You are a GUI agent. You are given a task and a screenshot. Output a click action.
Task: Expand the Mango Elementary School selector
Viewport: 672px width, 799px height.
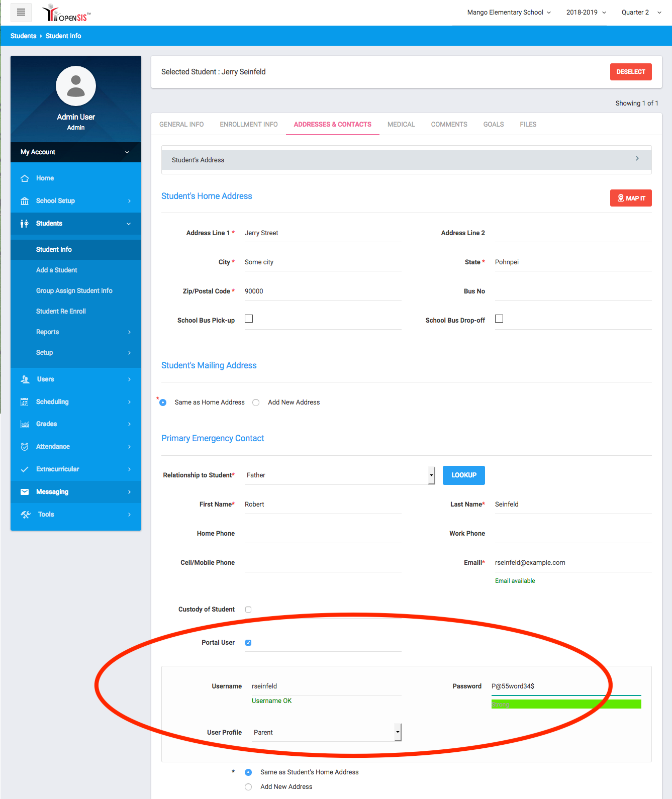pyautogui.click(x=509, y=13)
